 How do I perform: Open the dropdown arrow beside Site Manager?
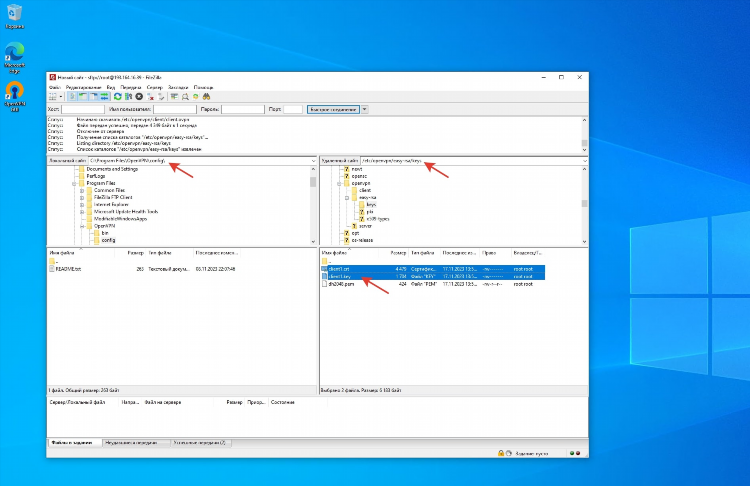coord(61,97)
